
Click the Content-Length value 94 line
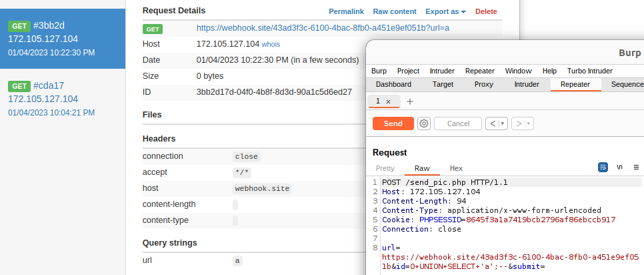[424, 201]
